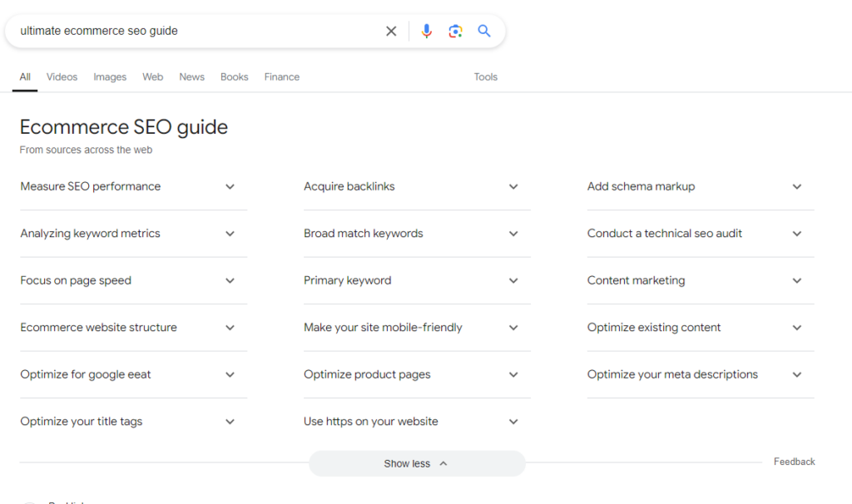Click the Optimize your title tags text
852x504 pixels.
(x=82, y=422)
